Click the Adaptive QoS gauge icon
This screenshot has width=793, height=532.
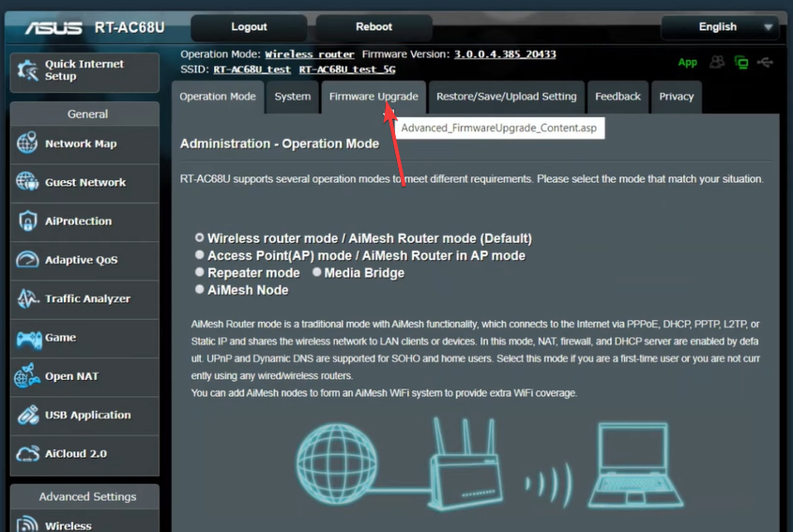coord(27,259)
